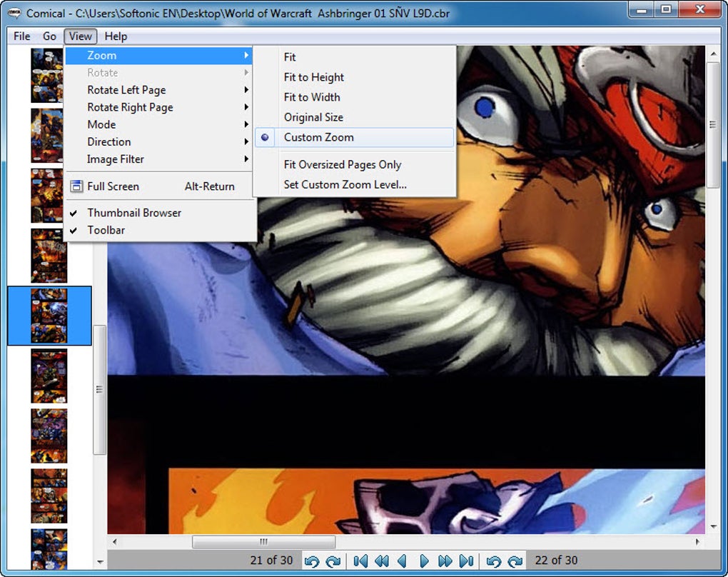Expand the Image Filter submenu

pyautogui.click(x=158, y=159)
